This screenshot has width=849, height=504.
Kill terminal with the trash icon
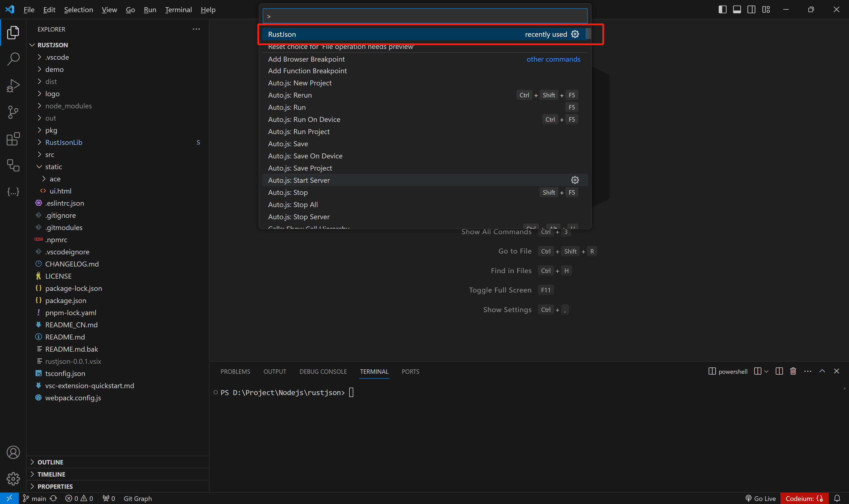[x=793, y=371]
